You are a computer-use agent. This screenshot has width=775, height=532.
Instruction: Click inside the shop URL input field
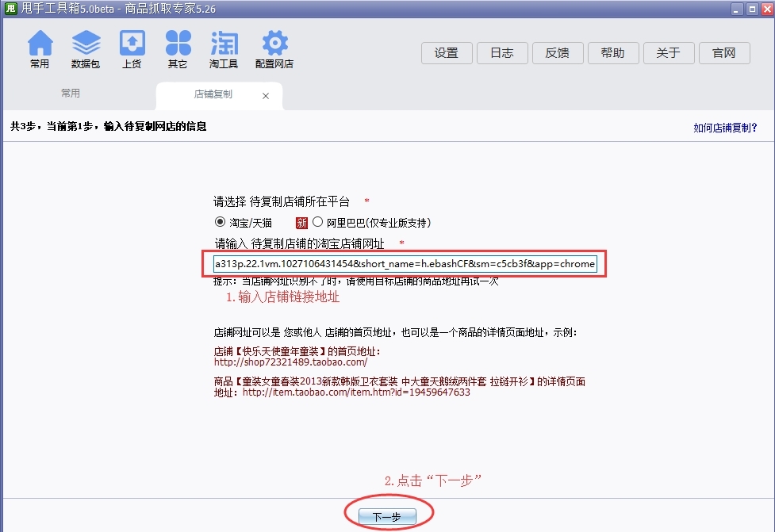click(x=406, y=263)
